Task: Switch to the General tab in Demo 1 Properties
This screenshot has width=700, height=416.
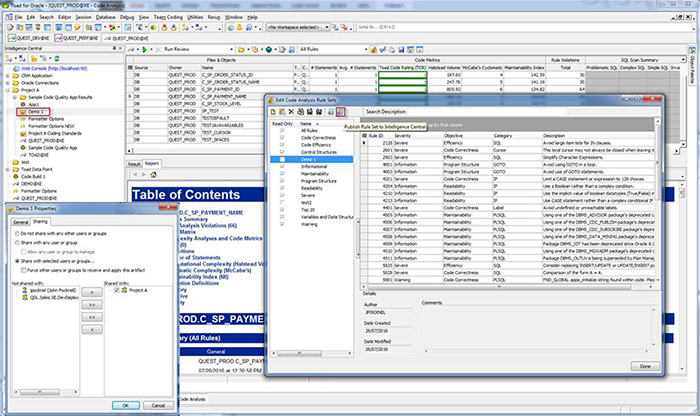Action: pyautogui.click(x=21, y=222)
